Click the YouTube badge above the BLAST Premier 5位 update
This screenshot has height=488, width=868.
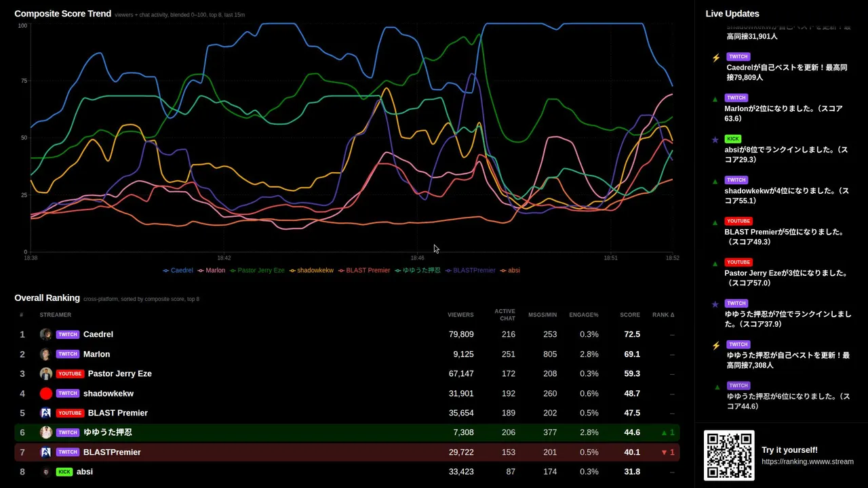738,221
